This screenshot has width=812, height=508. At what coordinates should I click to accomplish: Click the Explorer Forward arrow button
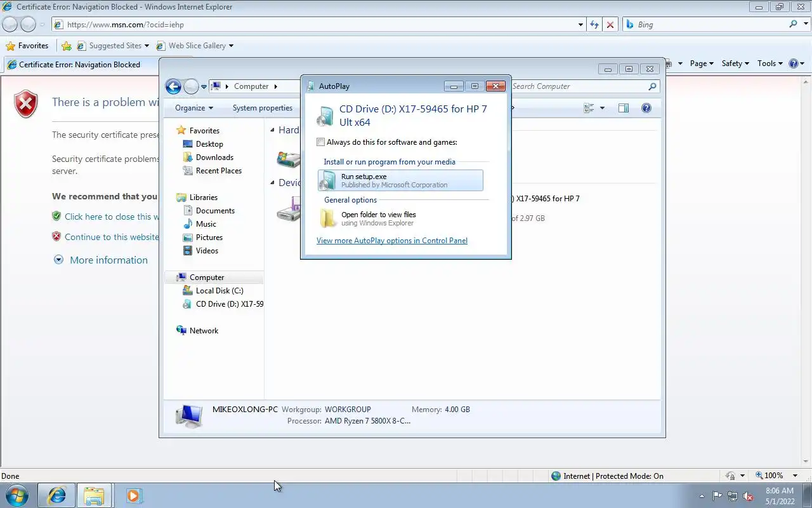pyautogui.click(x=191, y=86)
